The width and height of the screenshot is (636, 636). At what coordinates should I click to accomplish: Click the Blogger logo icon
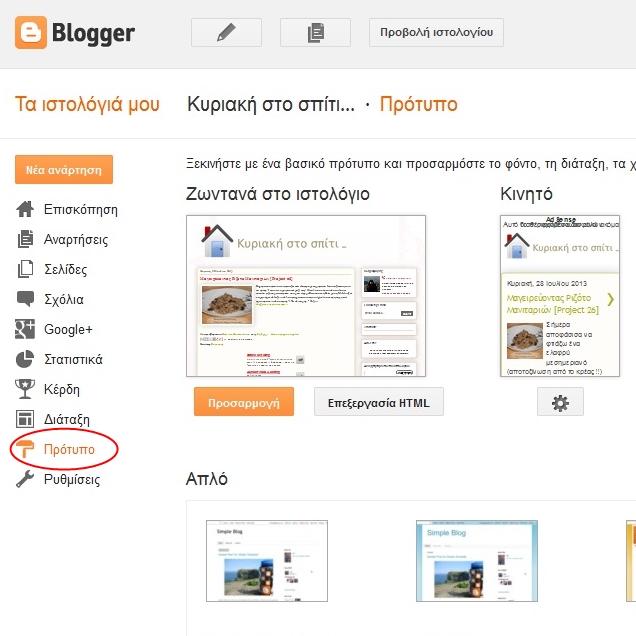point(31,32)
